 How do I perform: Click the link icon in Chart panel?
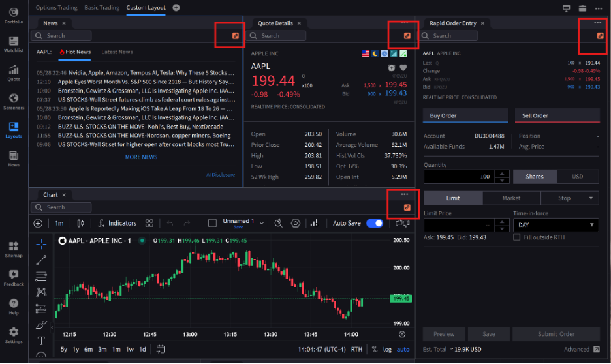click(407, 207)
